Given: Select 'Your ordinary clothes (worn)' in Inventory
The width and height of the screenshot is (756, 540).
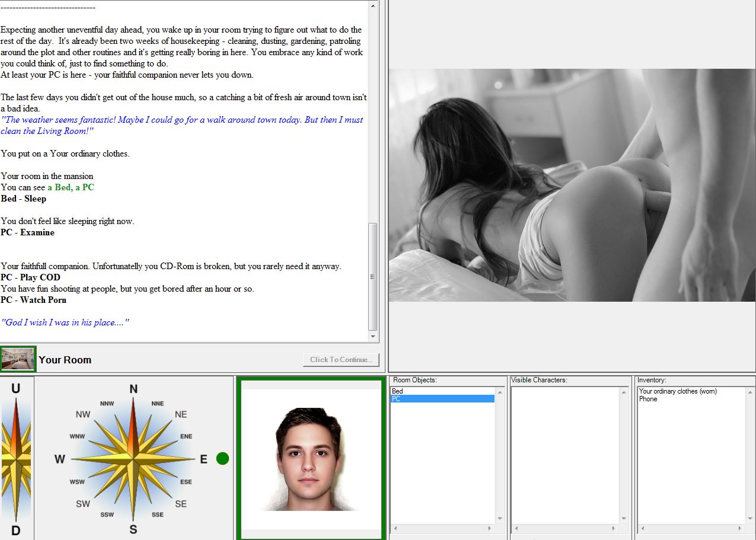Looking at the screenshot, I should [678, 391].
